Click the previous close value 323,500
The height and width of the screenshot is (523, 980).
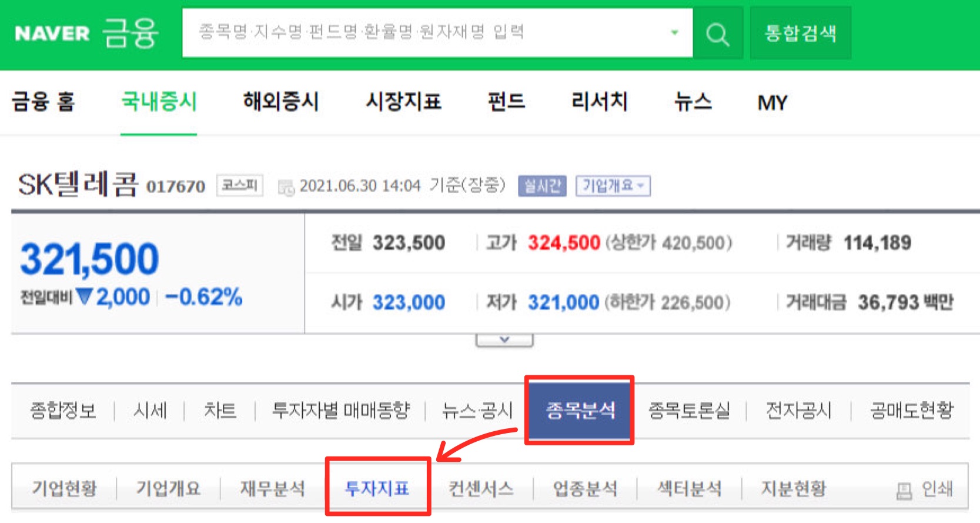(x=409, y=243)
